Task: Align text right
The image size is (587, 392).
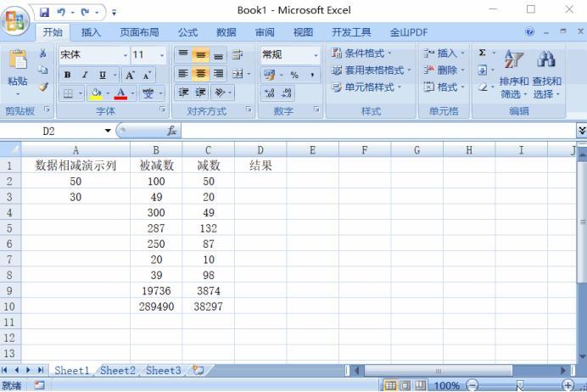Action: point(218,74)
